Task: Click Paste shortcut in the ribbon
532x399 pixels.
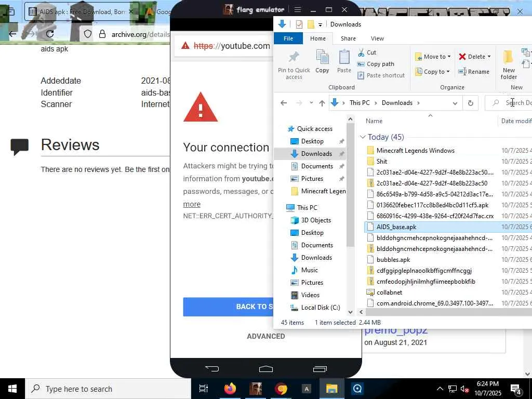Action: [x=381, y=75]
